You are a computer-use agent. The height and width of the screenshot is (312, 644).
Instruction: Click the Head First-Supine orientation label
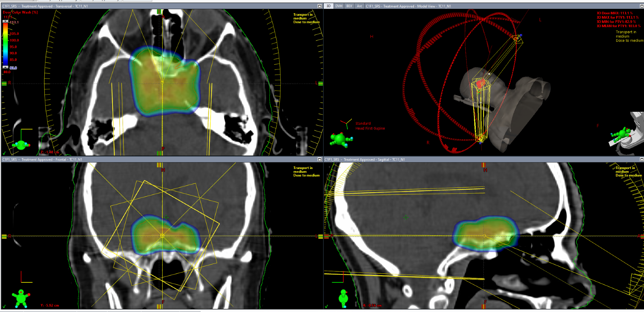[x=370, y=128]
